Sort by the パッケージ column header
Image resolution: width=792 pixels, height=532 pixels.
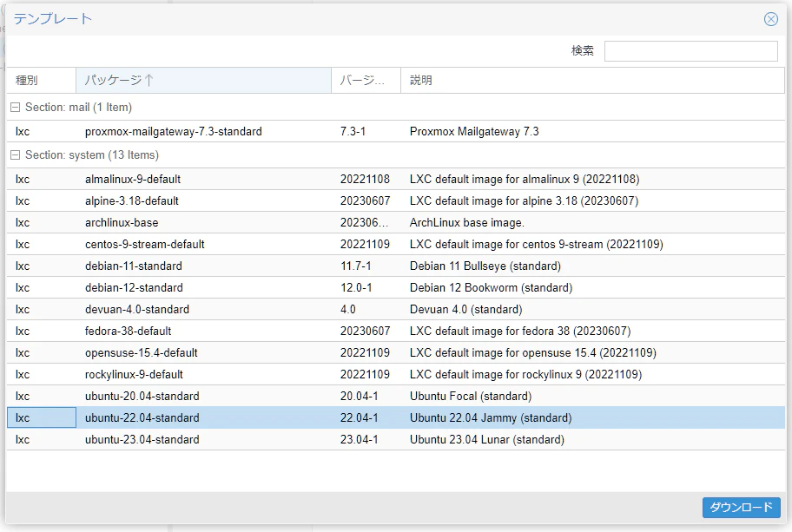pyautogui.click(x=203, y=80)
